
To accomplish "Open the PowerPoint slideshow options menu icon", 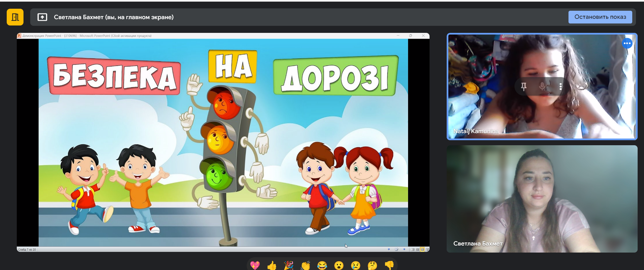I will pos(397,249).
